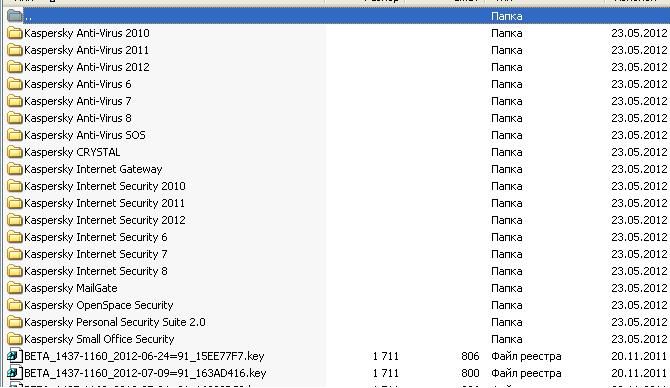
Task: Select Kaspersky Anti-Virus 2011 folder name
Action: (86, 50)
